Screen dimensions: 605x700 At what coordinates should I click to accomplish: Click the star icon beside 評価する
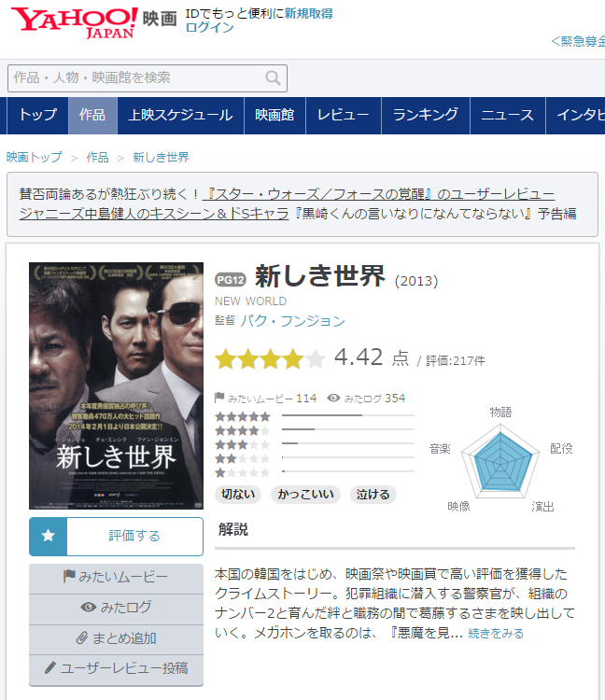[x=49, y=537]
